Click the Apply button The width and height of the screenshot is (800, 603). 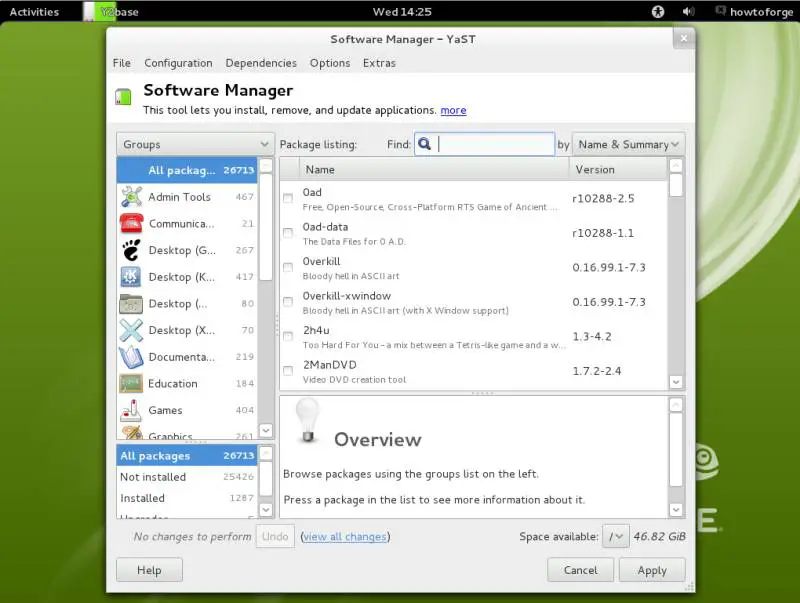pyautogui.click(x=652, y=570)
